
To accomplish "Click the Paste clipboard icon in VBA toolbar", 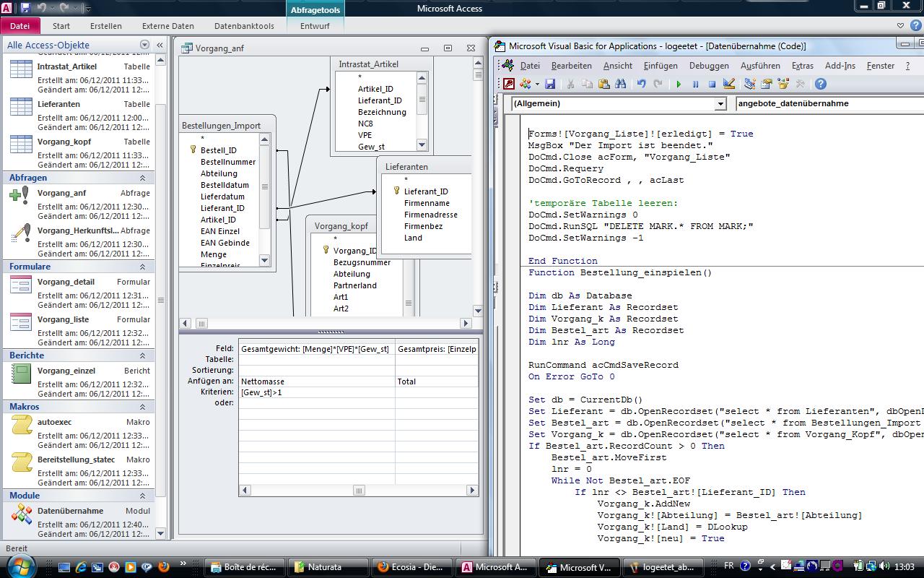I will pos(603,84).
